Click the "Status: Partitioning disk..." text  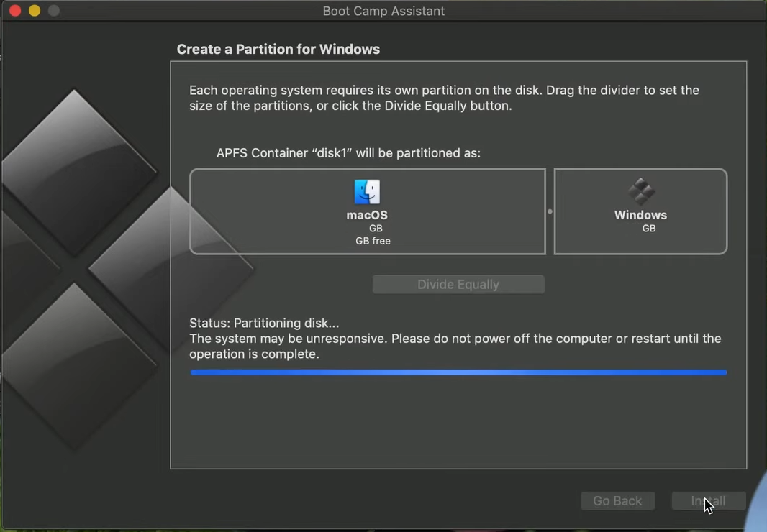tap(264, 324)
